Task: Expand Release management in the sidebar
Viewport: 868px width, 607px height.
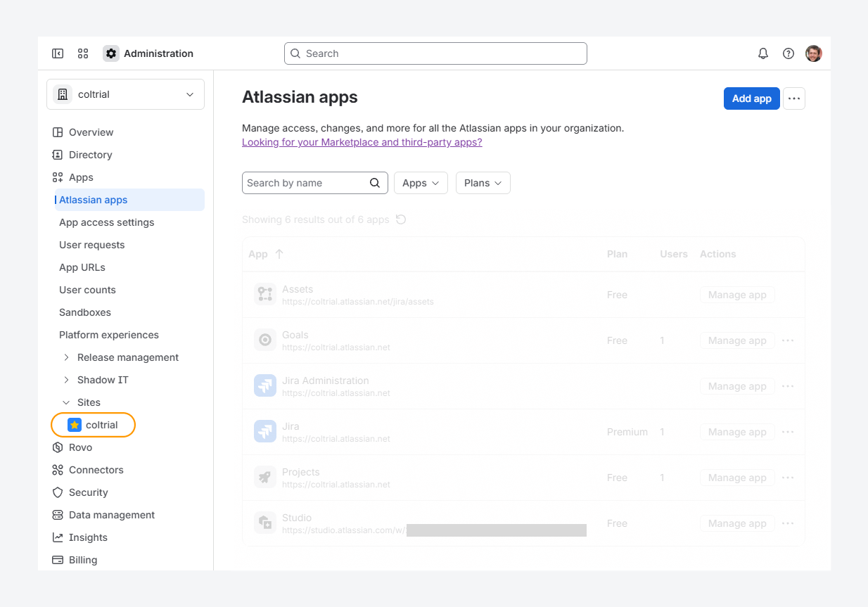Action: point(67,357)
